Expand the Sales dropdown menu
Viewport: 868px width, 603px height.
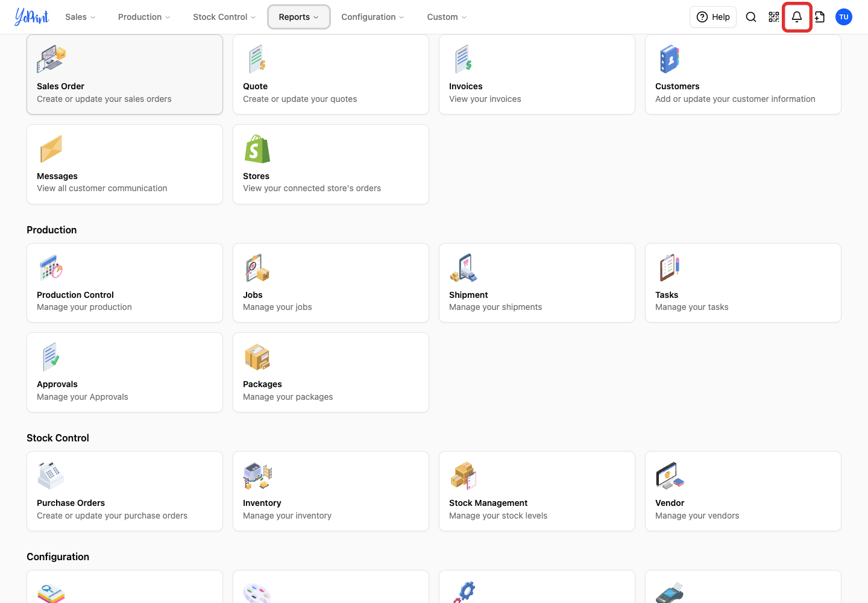[80, 17]
